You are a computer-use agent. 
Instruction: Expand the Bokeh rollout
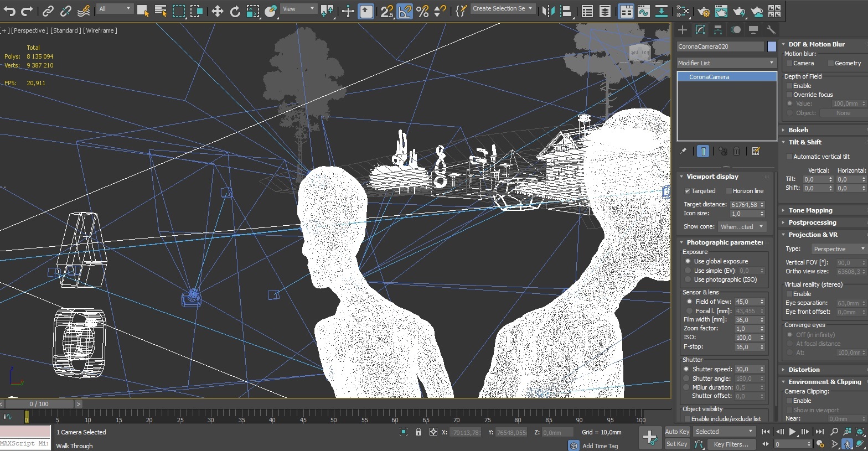(x=798, y=130)
